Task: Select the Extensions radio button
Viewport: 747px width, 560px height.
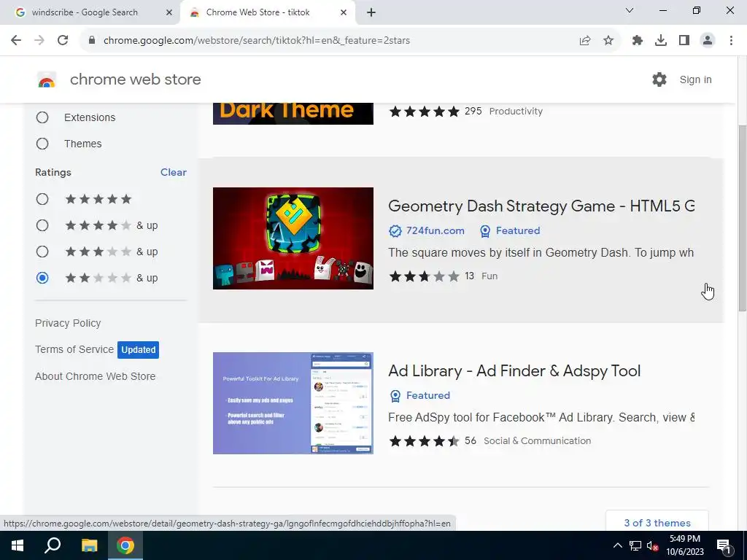Action: point(42,117)
